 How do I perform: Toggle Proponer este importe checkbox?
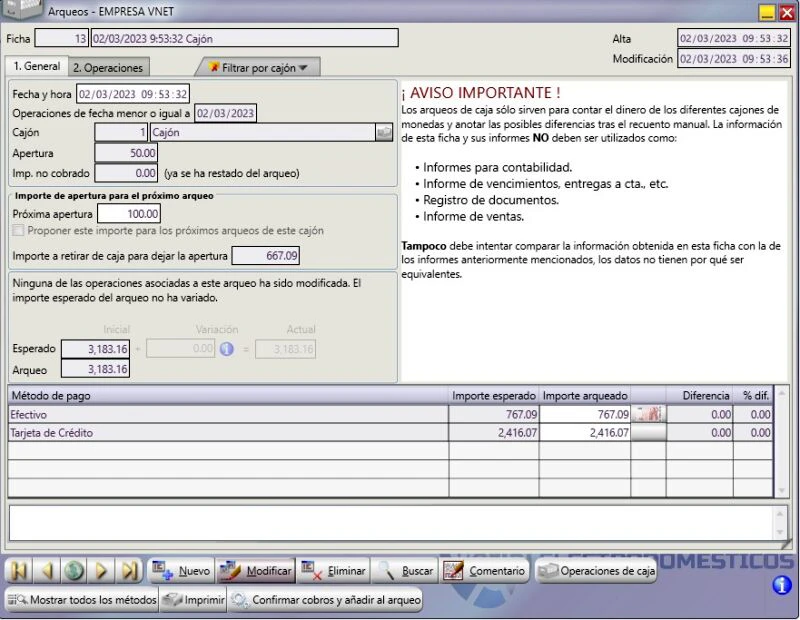click(18, 231)
